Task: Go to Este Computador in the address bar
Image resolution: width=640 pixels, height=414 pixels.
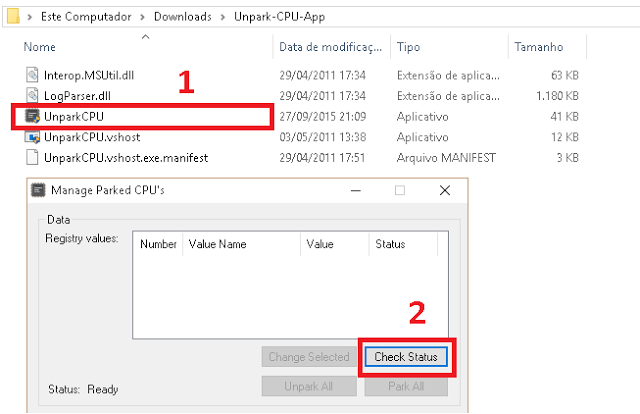Action: click(86, 17)
